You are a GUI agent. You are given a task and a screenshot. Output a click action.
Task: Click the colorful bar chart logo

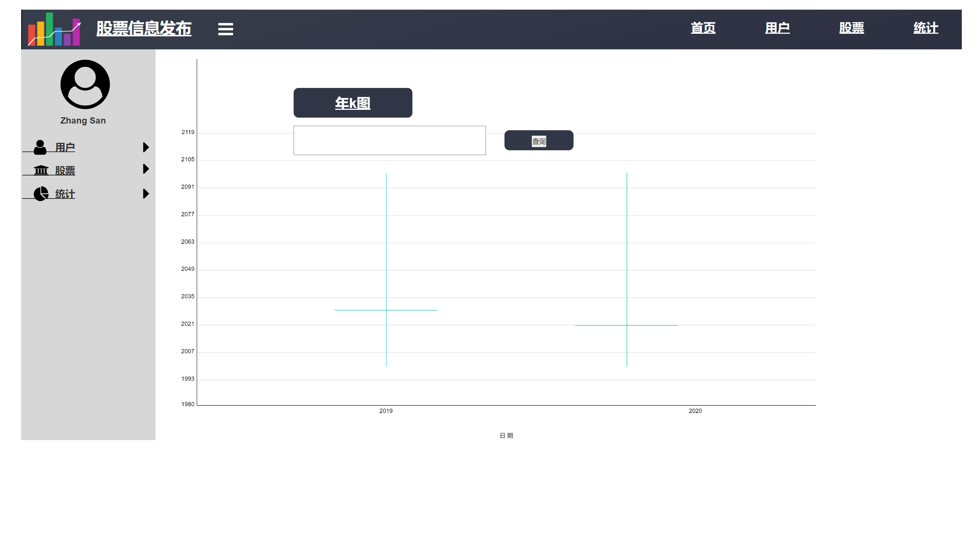54,29
